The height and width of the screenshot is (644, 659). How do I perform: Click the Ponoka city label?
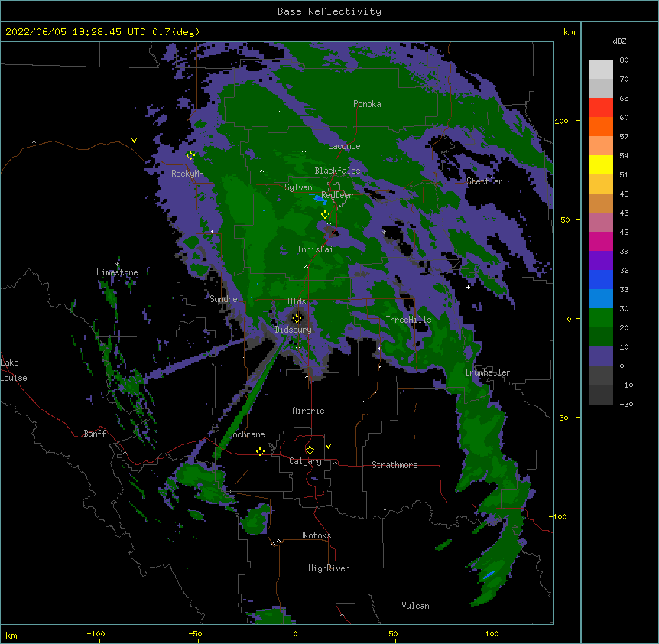[367, 104]
